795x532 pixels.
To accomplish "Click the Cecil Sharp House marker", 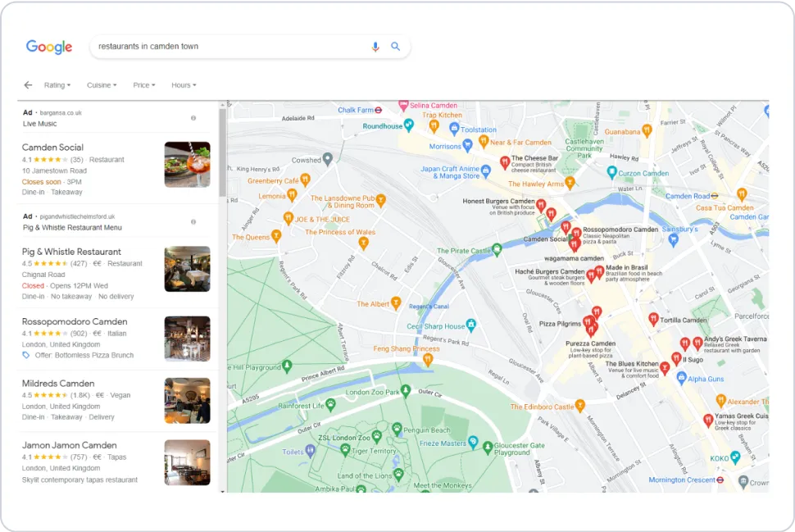I will click(470, 326).
